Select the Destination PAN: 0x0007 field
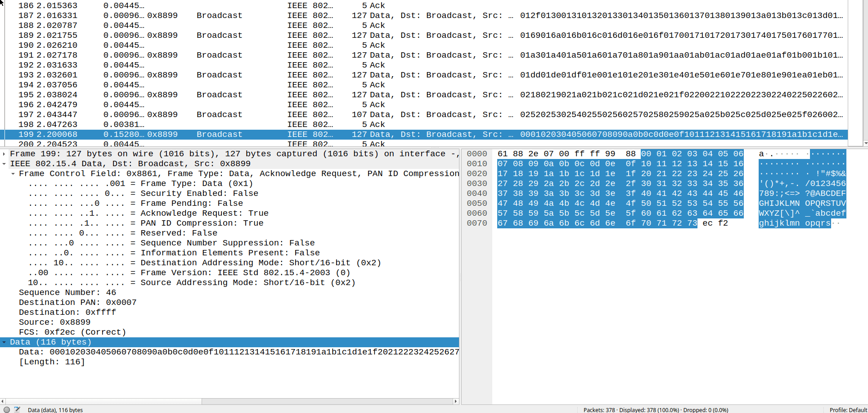Viewport: 868px width, 413px height. tap(77, 303)
